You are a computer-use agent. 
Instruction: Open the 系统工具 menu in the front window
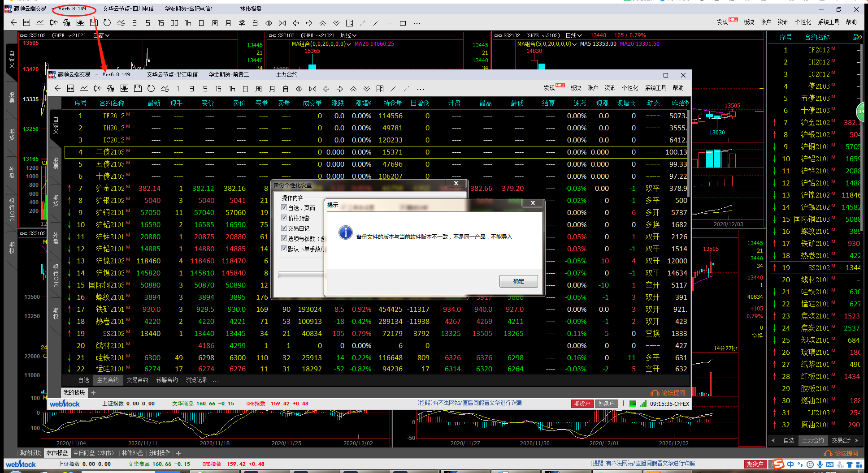click(655, 88)
